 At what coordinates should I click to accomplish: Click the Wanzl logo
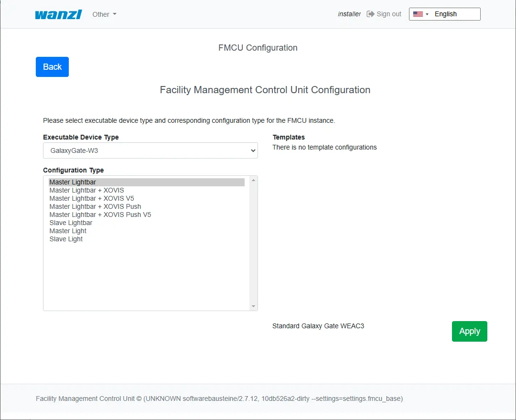tap(58, 14)
